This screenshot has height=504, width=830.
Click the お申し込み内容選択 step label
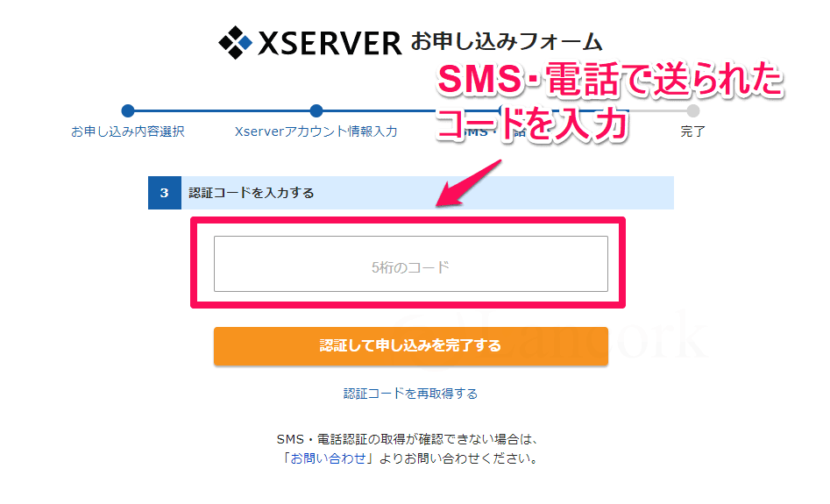[128, 131]
